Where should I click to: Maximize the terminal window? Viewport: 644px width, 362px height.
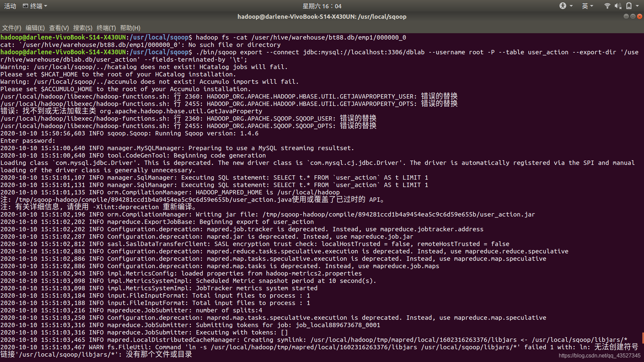pyautogui.click(x=633, y=16)
